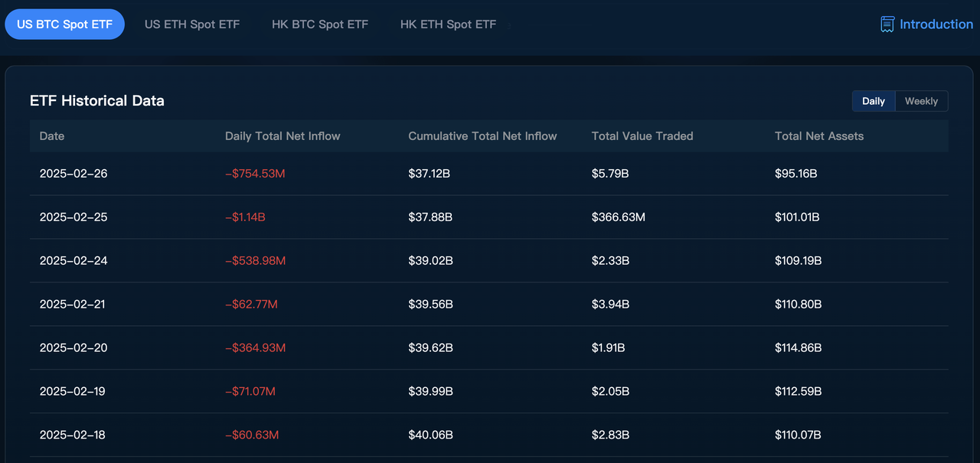Click Total Value Traded column header

(x=642, y=136)
